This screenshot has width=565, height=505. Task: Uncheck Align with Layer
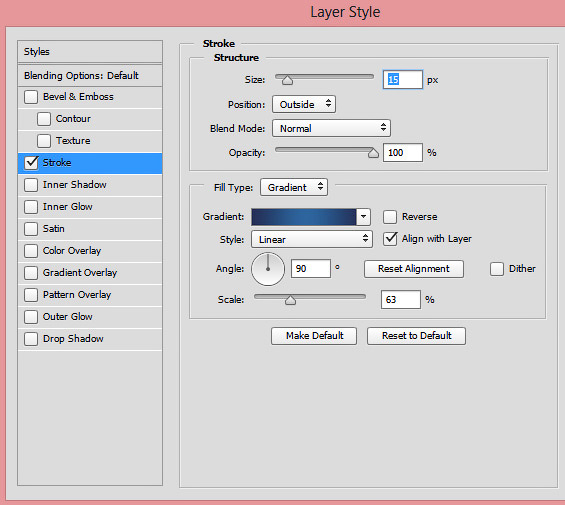(x=390, y=239)
